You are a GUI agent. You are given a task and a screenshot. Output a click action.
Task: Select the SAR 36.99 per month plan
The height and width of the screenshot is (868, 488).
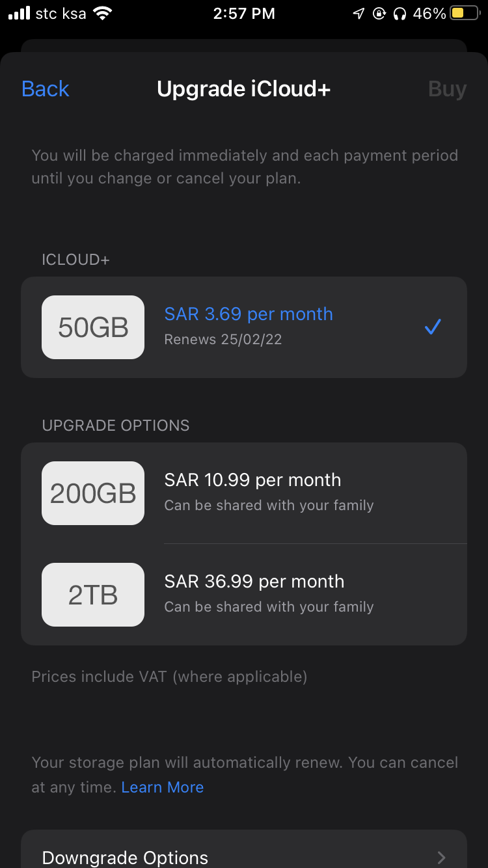tap(254, 582)
